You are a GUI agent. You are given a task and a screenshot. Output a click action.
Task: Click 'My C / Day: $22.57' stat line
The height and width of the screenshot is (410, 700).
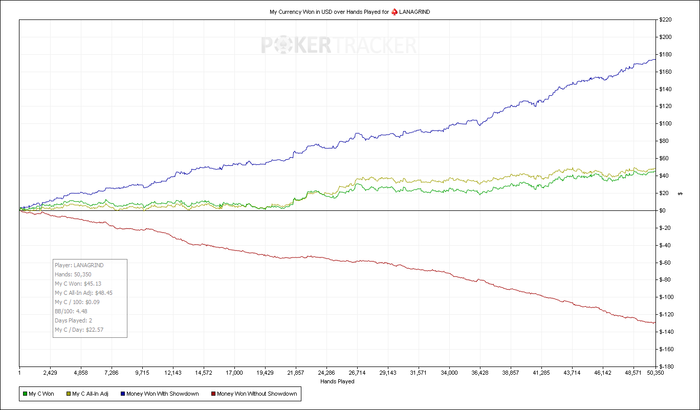coord(79,330)
